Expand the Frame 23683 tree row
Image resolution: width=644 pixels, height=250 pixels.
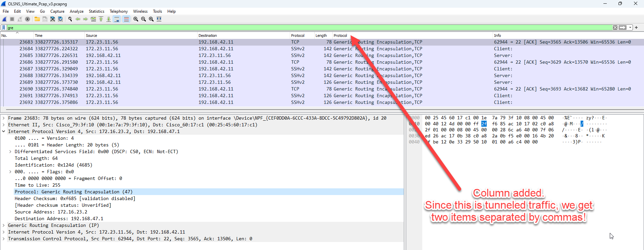pyautogui.click(x=4, y=118)
